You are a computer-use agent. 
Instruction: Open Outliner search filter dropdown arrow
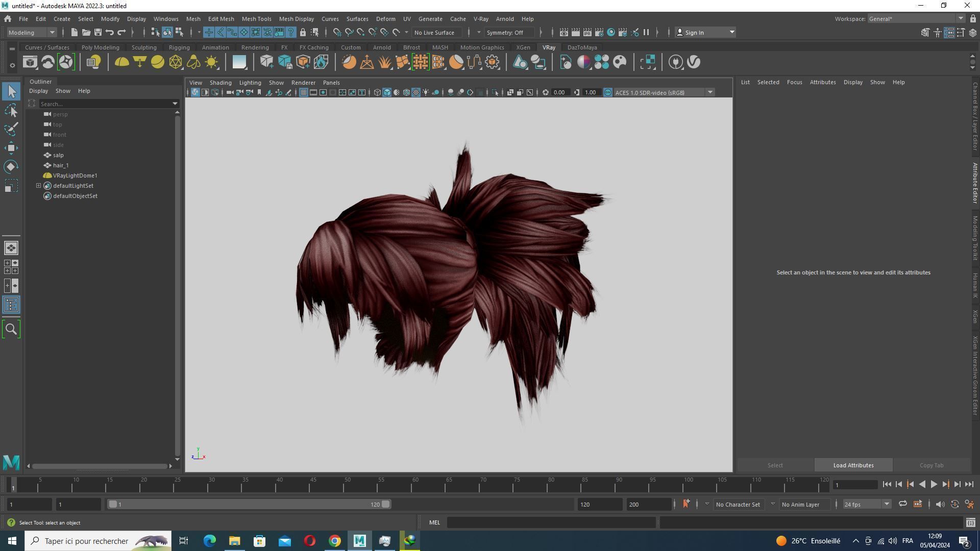[175, 104]
